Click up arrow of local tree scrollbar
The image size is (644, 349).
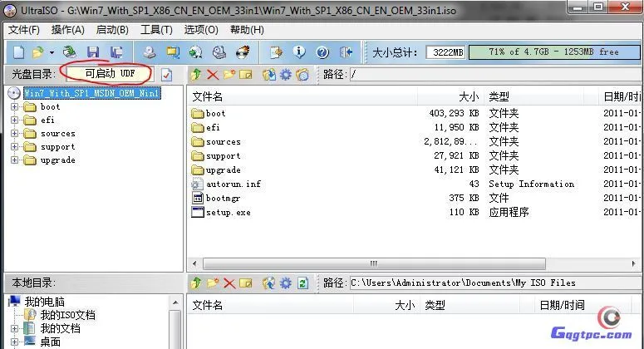175,303
